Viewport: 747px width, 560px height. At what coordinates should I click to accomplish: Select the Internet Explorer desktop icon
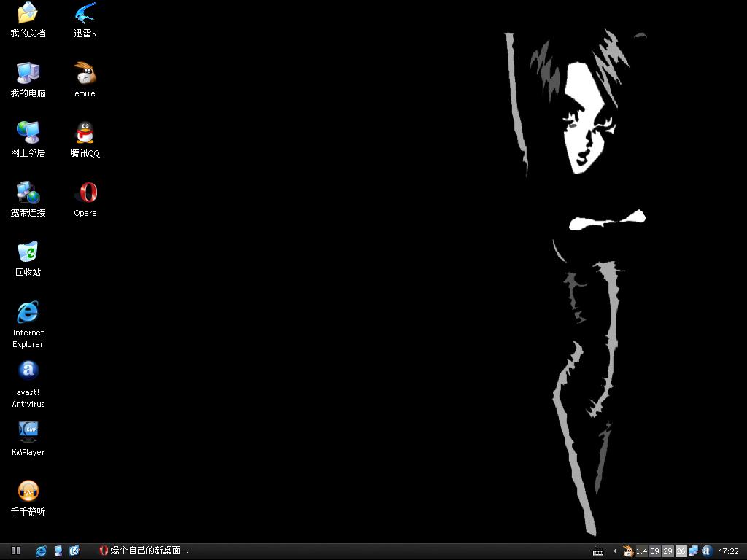(x=28, y=313)
